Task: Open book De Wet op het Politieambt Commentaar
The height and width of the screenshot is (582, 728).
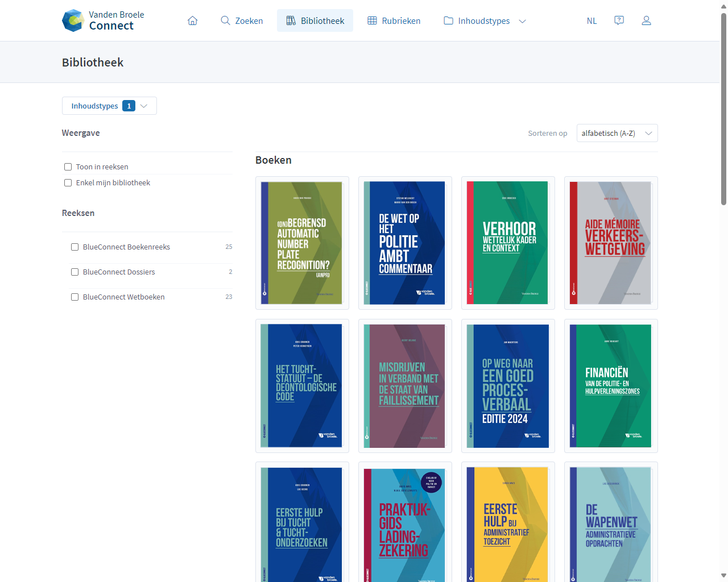Action: [x=405, y=243]
